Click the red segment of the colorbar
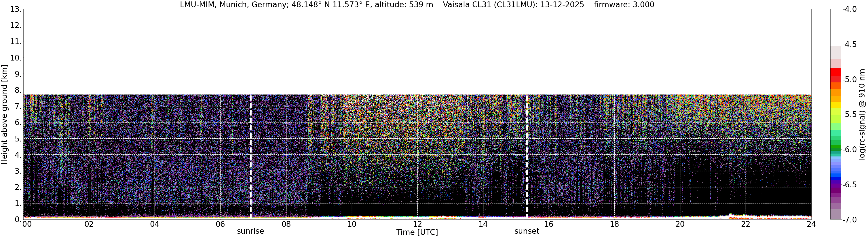 pyautogui.click(x=835, y=72)
